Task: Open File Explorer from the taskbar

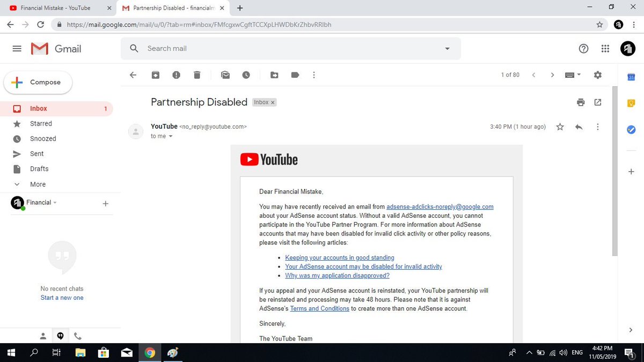Action: 80,353
